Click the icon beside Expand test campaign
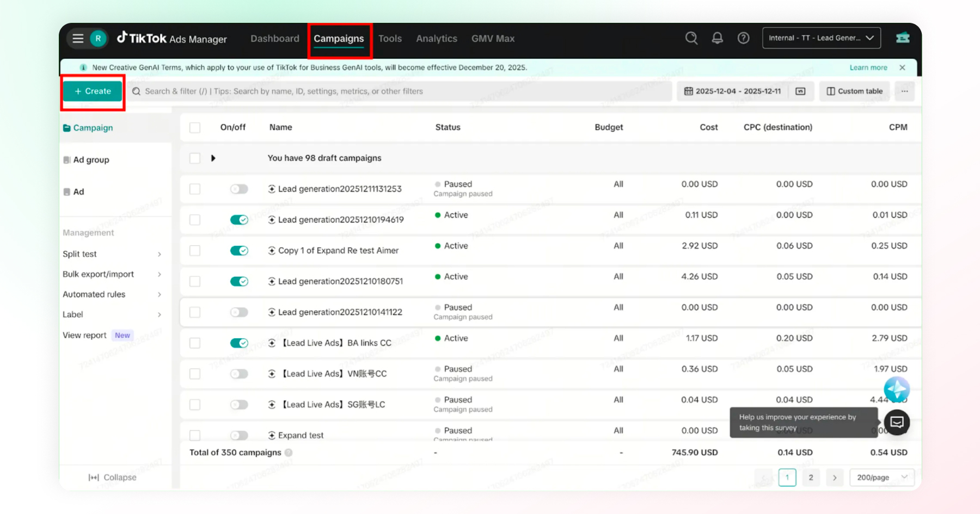Viewport: 980px width, 514px height. click(272, 435)
